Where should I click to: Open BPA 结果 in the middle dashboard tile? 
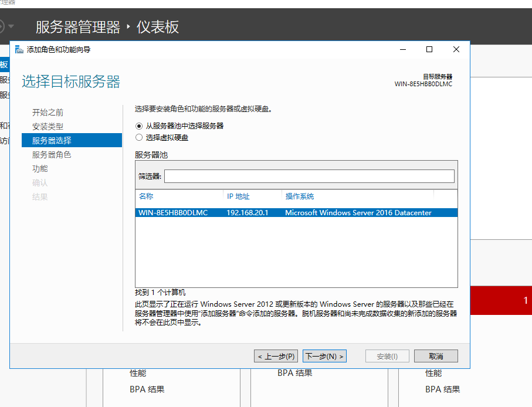(x=295, y=373)
